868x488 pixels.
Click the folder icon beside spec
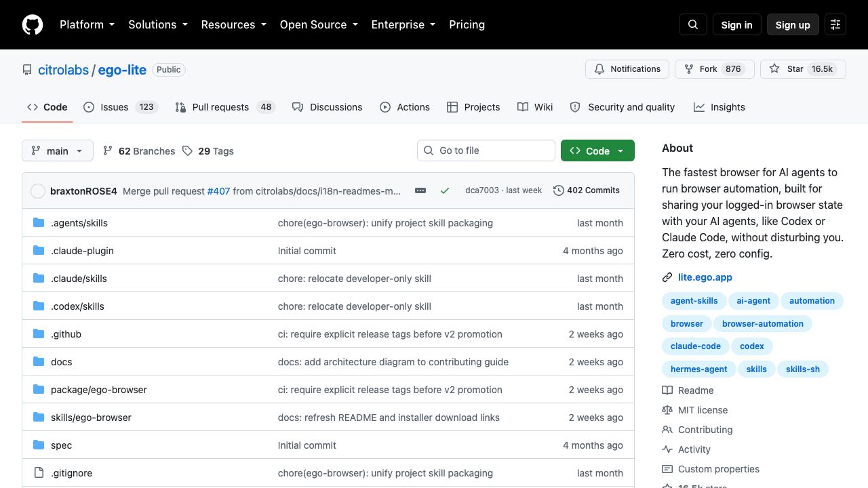39,445
